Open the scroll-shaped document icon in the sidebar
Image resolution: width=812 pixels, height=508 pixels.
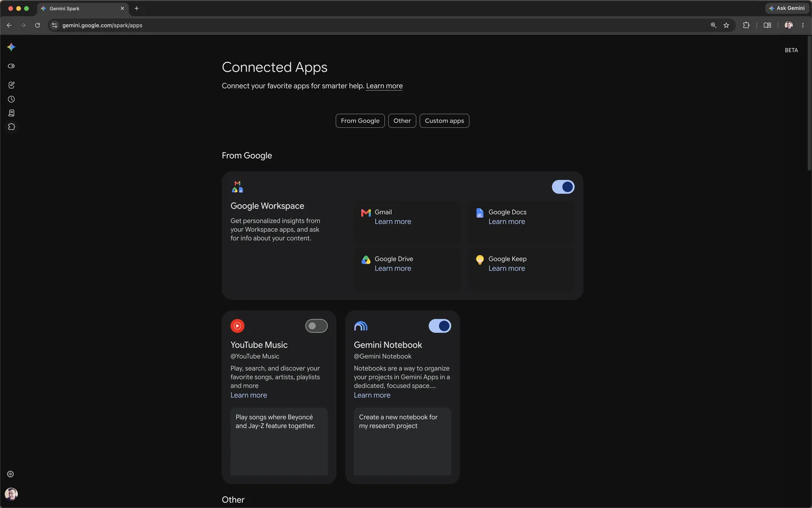(x=11, y=113)
